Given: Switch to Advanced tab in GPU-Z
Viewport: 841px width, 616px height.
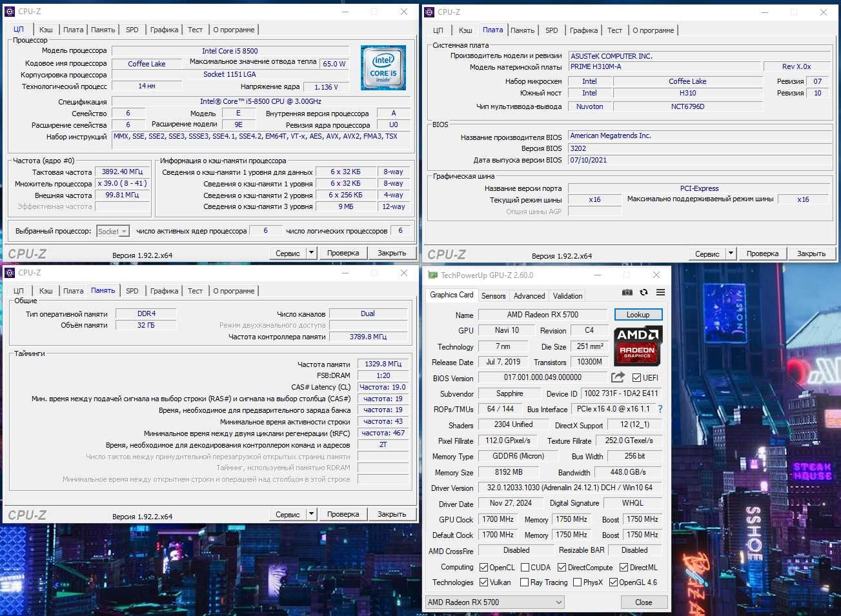Looking at the screenshot, I should [529, 296].
